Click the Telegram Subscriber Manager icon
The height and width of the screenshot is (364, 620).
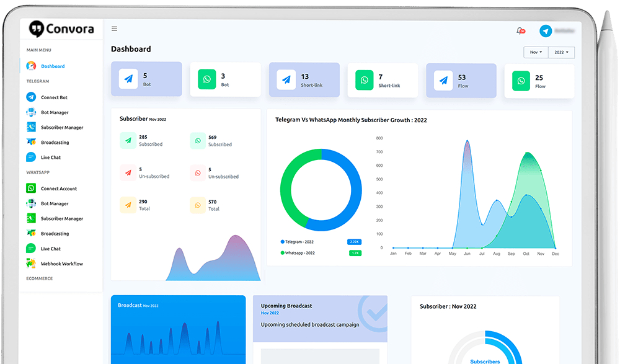[31, 127]
